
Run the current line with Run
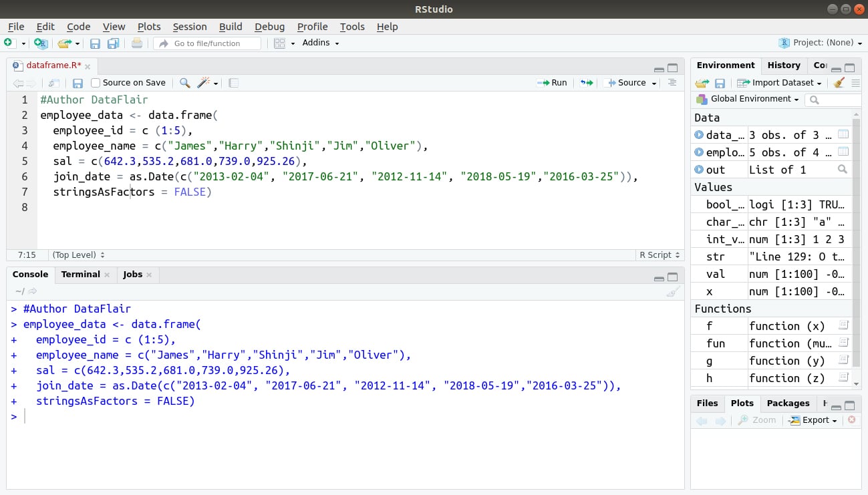[x=552, y=83]
